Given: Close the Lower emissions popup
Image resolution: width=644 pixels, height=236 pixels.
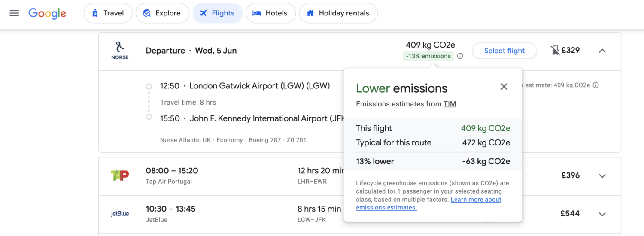Looking at the screenshot, I should pyautogui.click(x=504, y=87).
